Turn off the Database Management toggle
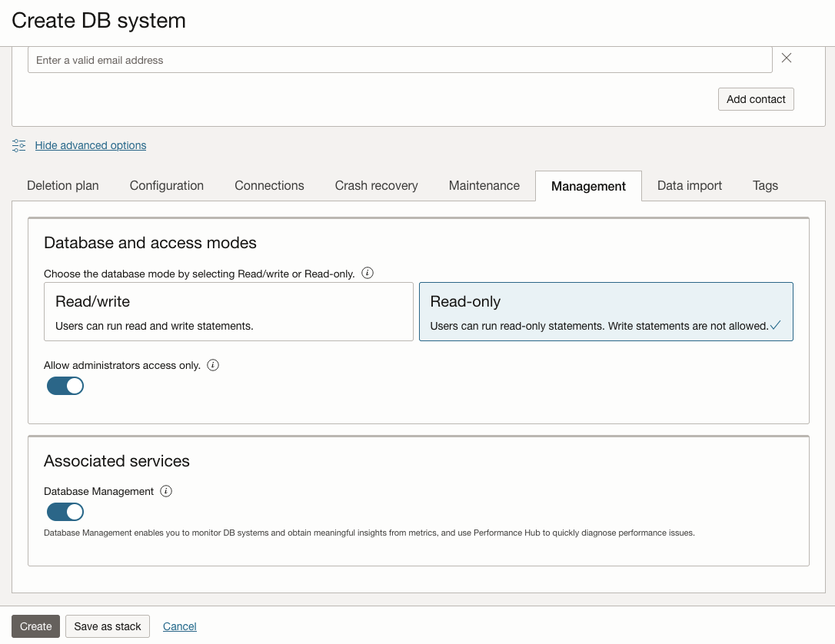The width and height of the screenshot is (835, 644). (65, 511)
